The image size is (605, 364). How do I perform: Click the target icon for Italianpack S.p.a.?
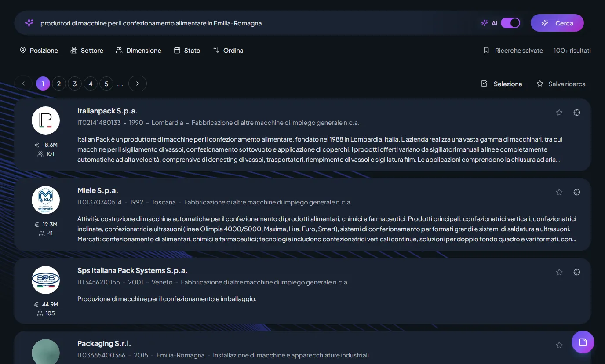[x=577, y=113]
